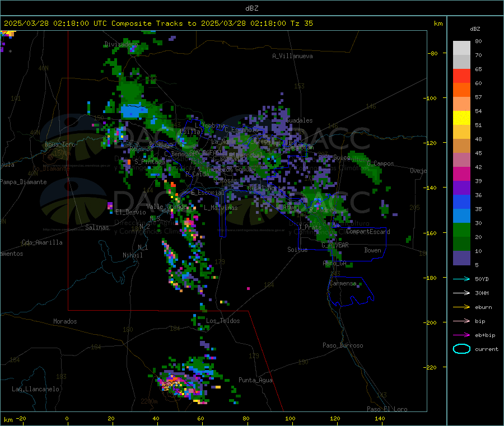Click the 50YD cyan arrow legend icon
Viewport: 504px width, 426px height.
(x=461, y=279)
